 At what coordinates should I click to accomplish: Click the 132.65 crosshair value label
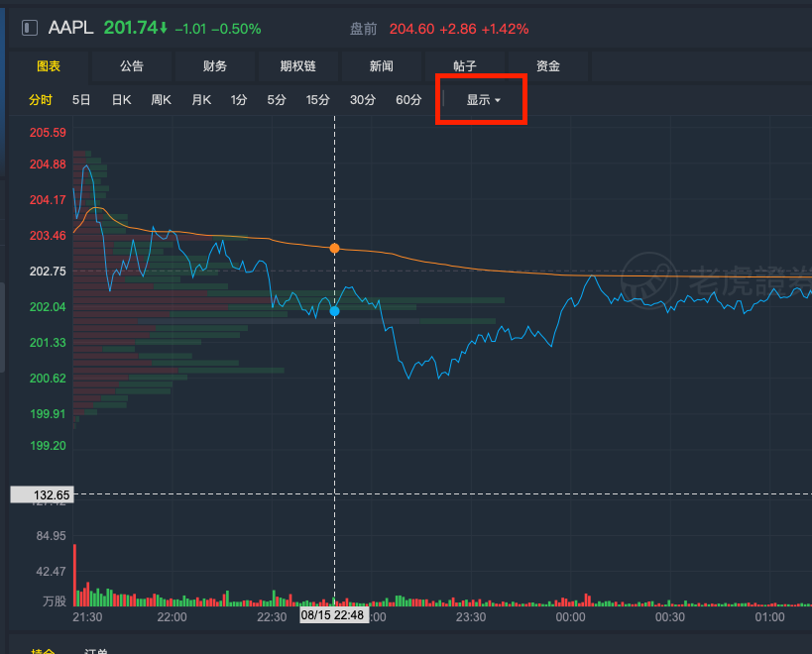43,494
